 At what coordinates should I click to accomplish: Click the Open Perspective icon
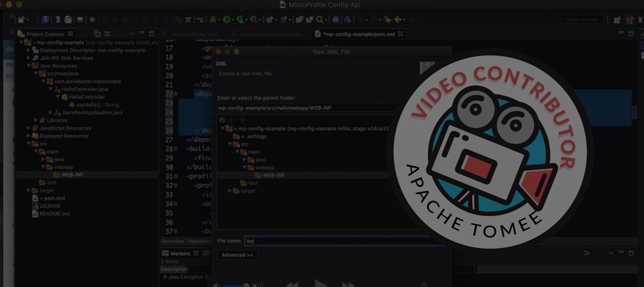(x=617, y=20)
